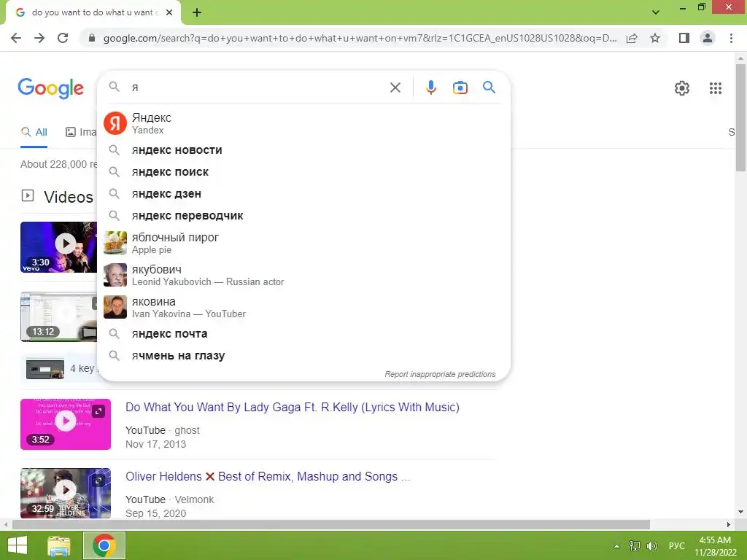The height and width of the screenshot is (560, 747).
Task: Open the Chrome profile menu
Action: coord(708,38)
